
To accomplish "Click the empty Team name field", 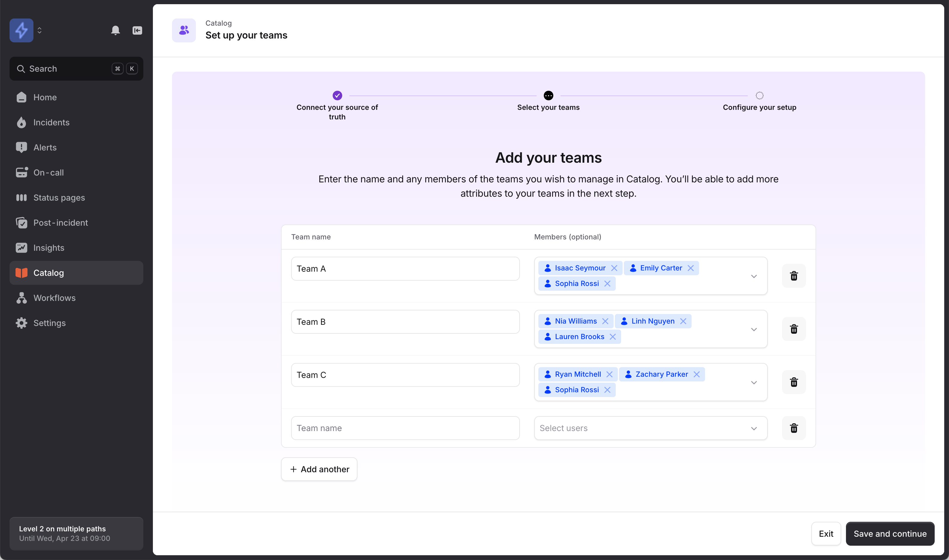I will coord(405,428).
